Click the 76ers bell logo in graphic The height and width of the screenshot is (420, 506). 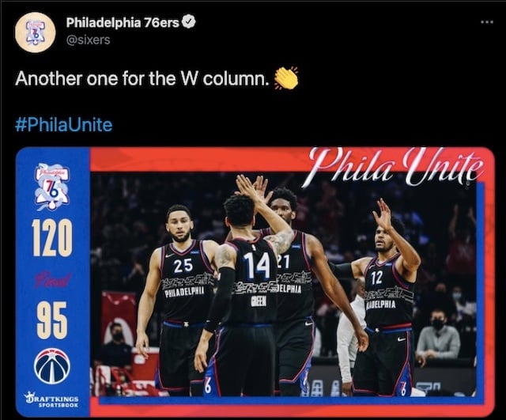point(52,187)
